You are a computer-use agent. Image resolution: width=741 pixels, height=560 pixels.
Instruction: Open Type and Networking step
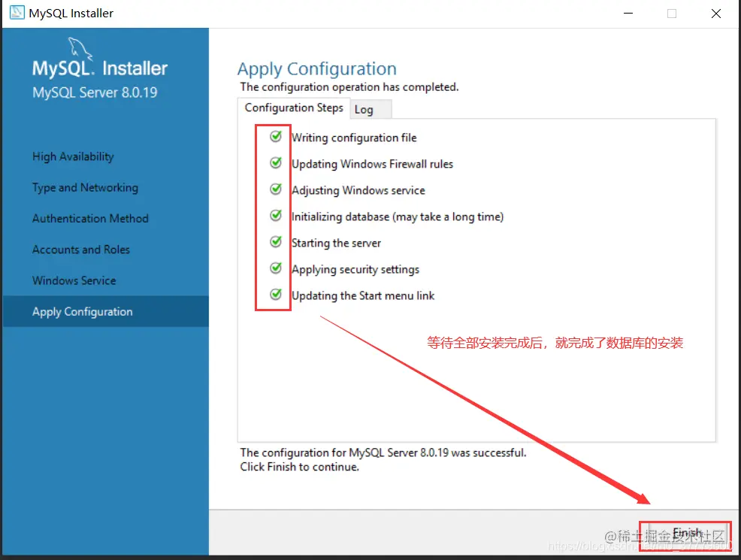pyautogui.click(x=85, y=188)
